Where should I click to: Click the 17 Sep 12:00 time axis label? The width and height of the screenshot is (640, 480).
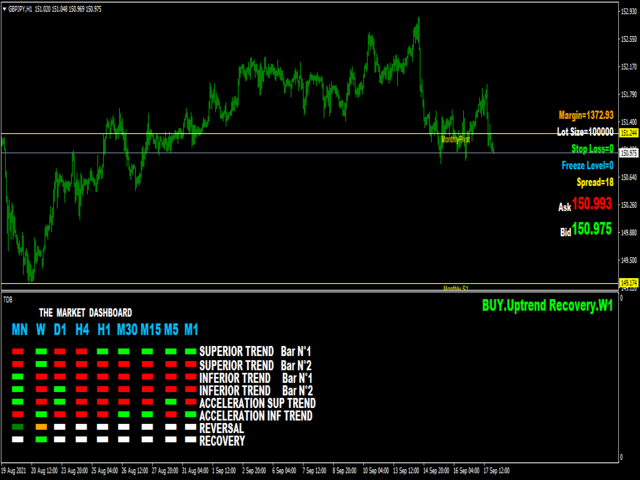pyautogui.click(x=497, y=471)
